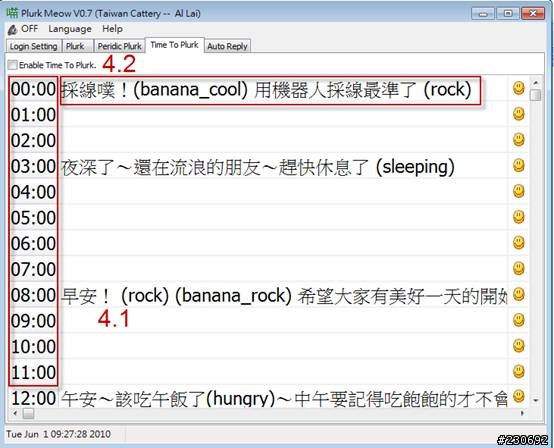
Task: Choose the smiley face icon on the 09:00 row
Action: tap(518, 320)
